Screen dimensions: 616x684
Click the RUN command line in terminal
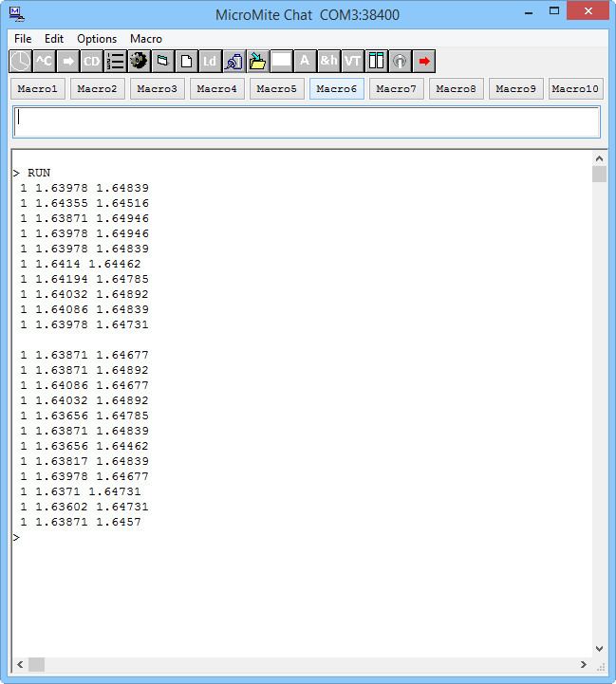(32, 174)
